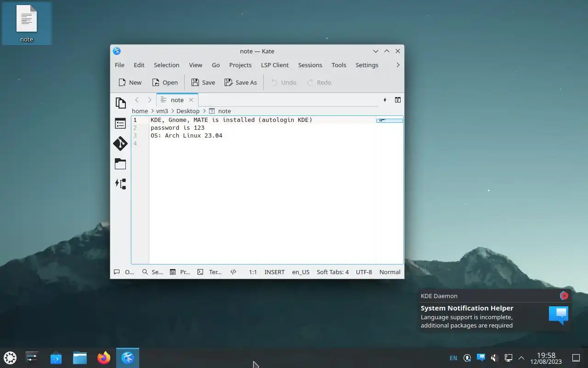Toggle INSERT mode in status bar

275,272
